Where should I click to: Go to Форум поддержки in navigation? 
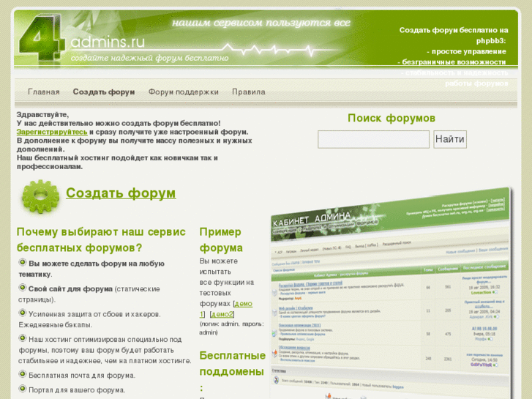[x=183, y=92]
